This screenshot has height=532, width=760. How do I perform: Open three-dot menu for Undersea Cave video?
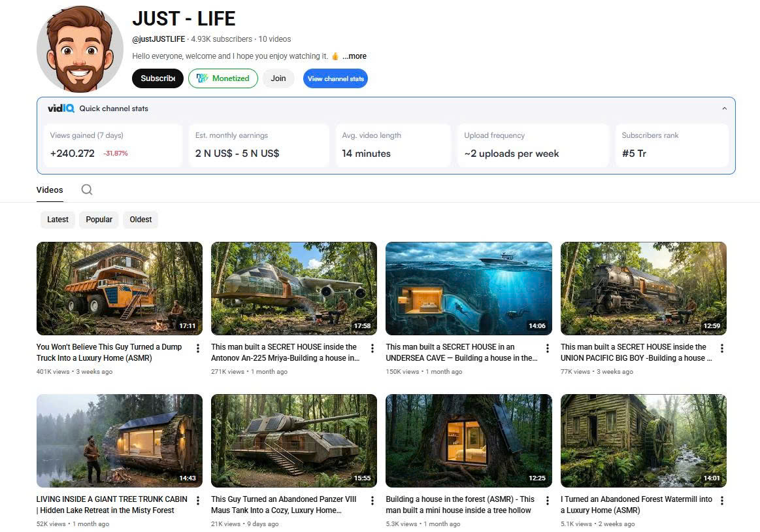pos(548,348)
